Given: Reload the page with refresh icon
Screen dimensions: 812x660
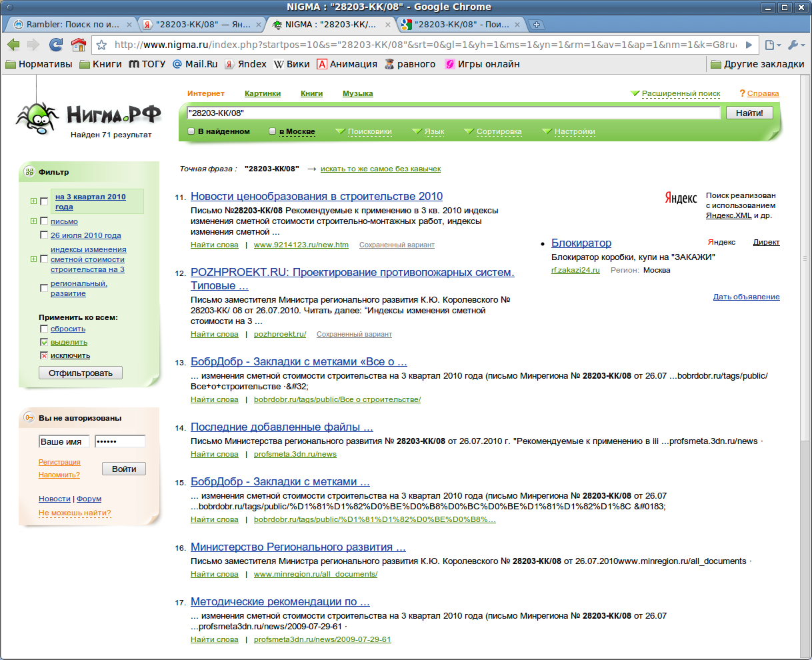Looking at the screenshot, I should (56, 45).
